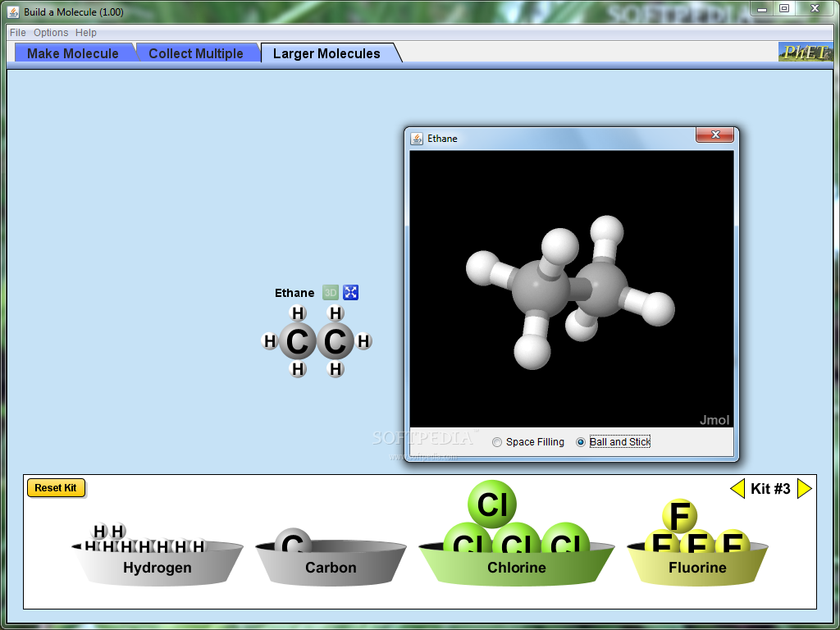Open the Help menu
This screenshot has width=840, height=630.
[x=85, y=33]
